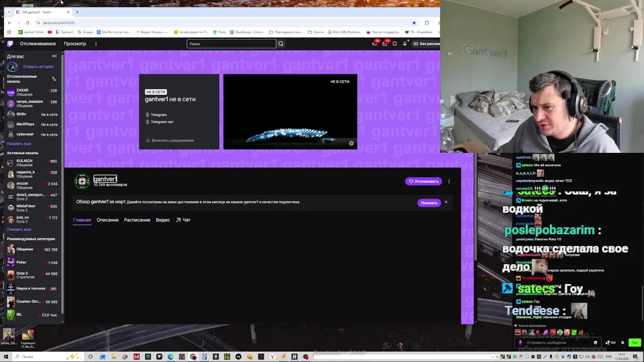This screenshot has height=362, width=644.
Task: Open the Poker recommended category
Action: click(32, 262)
